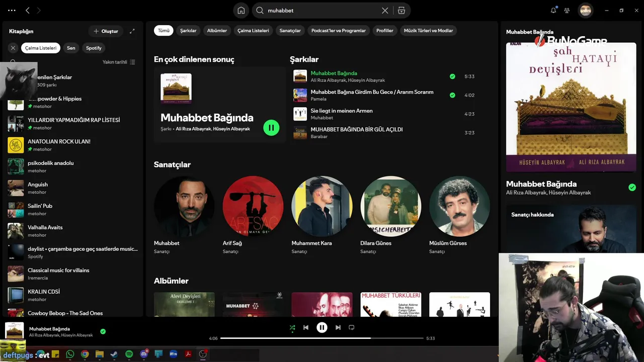Pause the top result with green button
The image size is (644, 362).
[x=271, y=128]
